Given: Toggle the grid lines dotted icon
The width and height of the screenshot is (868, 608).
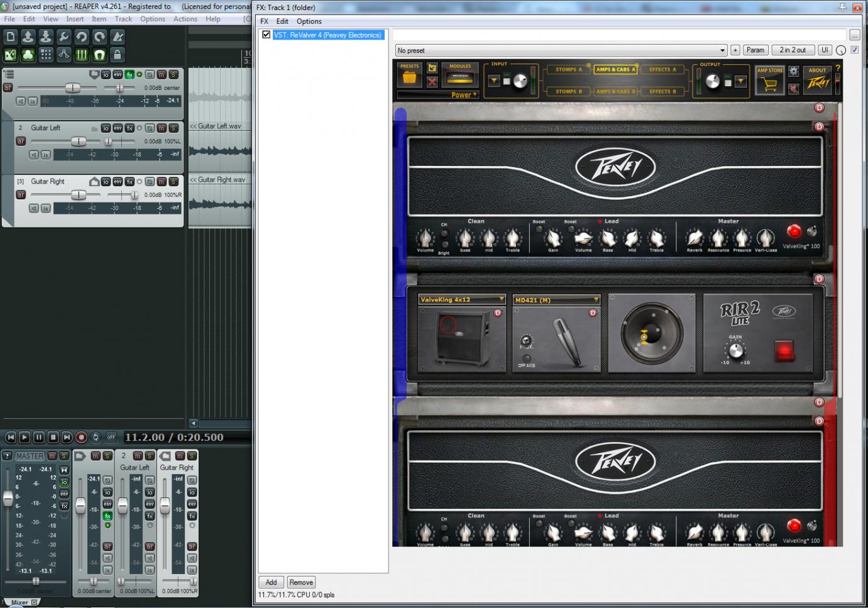Looking at the screenshot, I should pyautogui.click(x=46, y=55).
